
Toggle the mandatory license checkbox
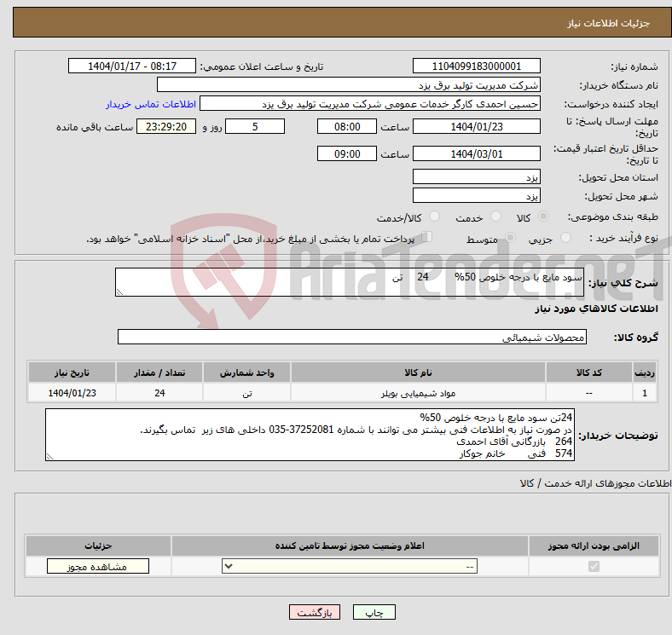pos(594,567)
